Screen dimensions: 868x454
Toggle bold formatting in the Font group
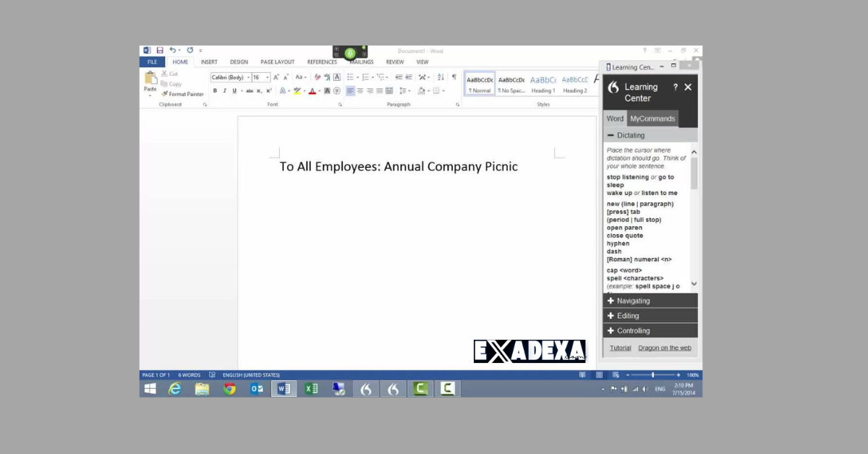[215, 91]
